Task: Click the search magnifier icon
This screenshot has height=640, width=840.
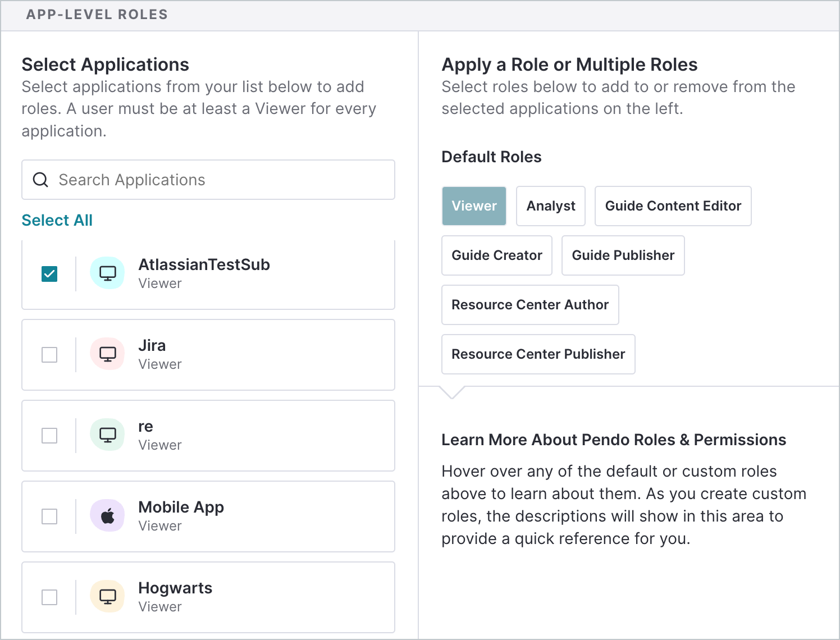Action: [40, 180]
